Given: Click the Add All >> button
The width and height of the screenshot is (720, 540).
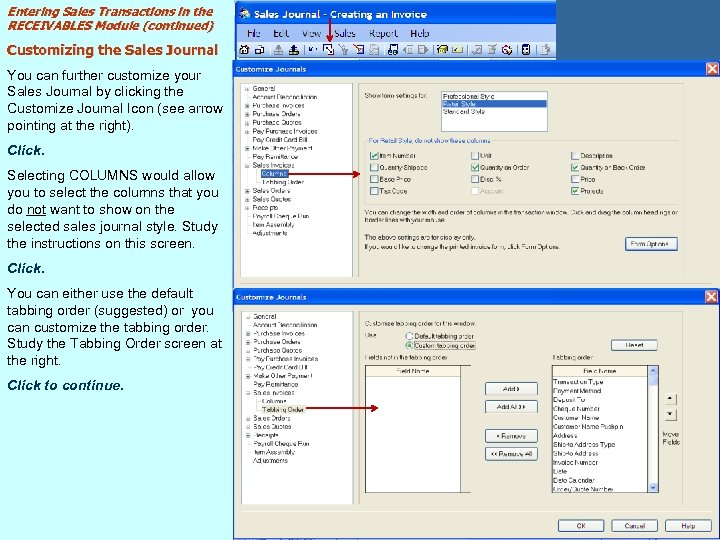Looking at the screenshot, I should tap(511, 406).
